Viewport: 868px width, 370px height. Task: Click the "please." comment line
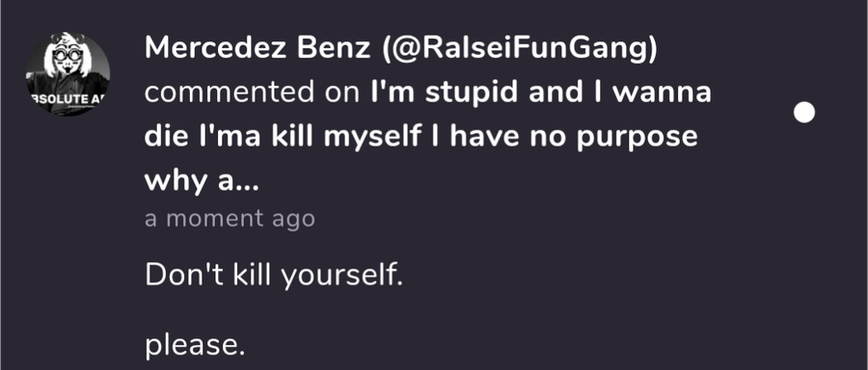click(194, 346)
